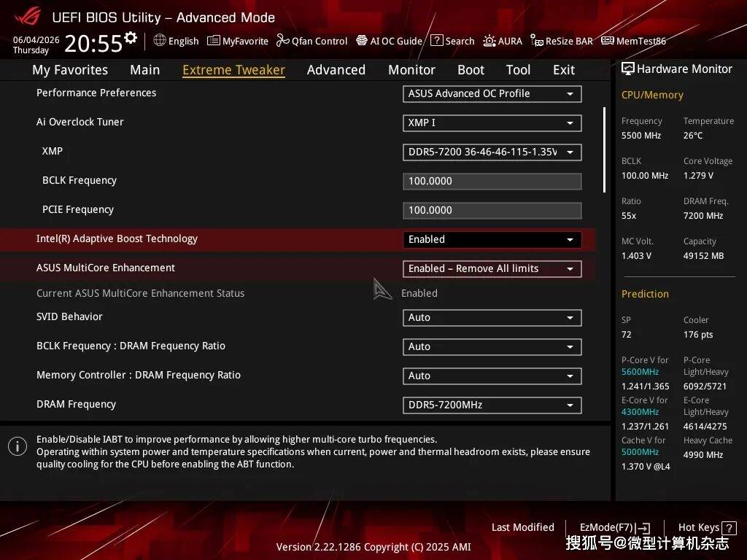Click the SVID Behavior label
Screen dimensions: 747x560
pos(69,316)
